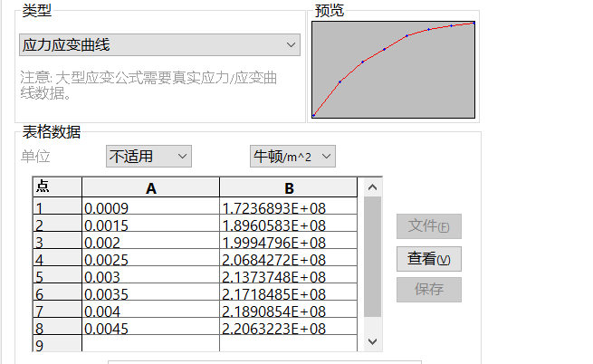Click cell containing 0.0025 strain value

point(150,260)
